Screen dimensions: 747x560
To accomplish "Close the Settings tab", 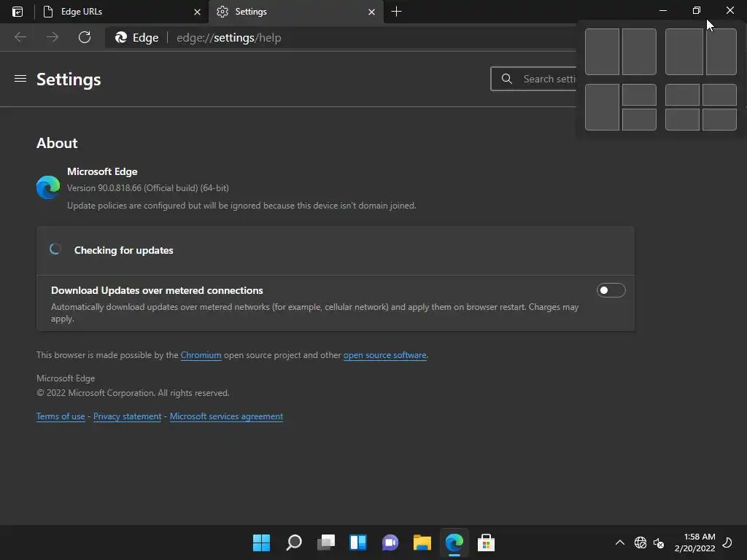I will click(371, 12).
